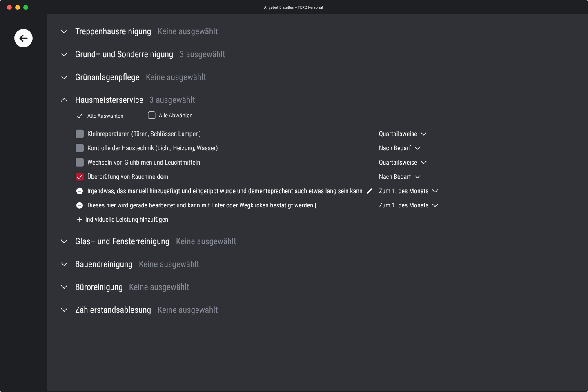The height and width of the screenshot is (392, 588).
Task: Click the plus icon to add individual service
Action: point(80,220)
